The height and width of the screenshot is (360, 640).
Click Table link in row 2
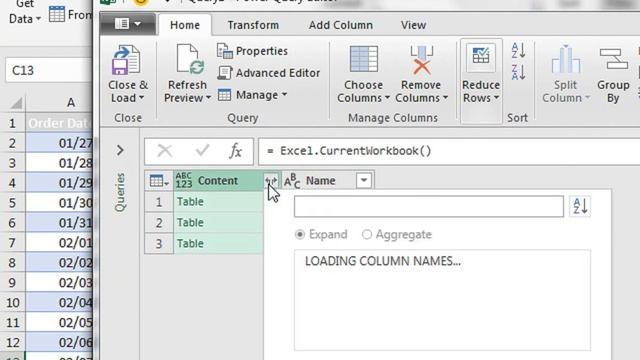coord(190,222)
